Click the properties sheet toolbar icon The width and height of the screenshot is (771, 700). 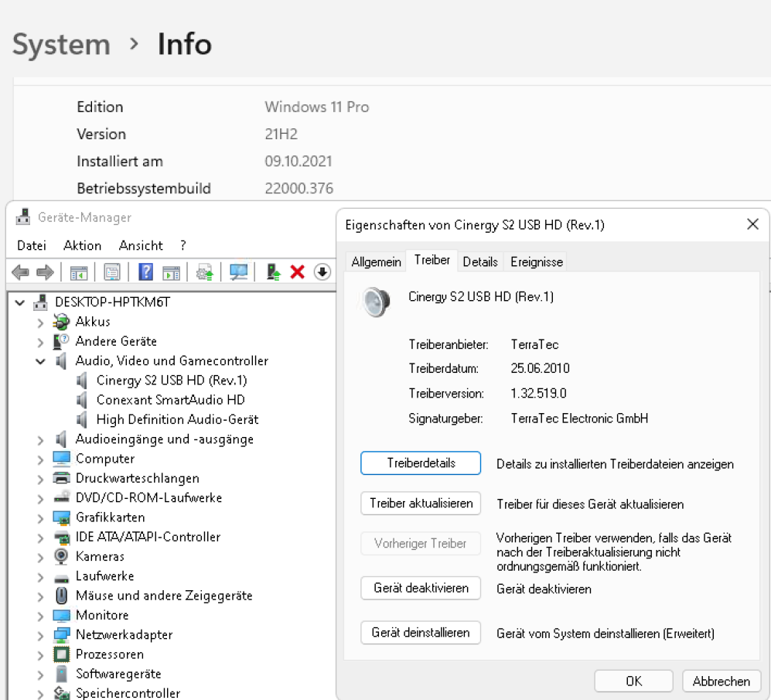pos(112,271)
